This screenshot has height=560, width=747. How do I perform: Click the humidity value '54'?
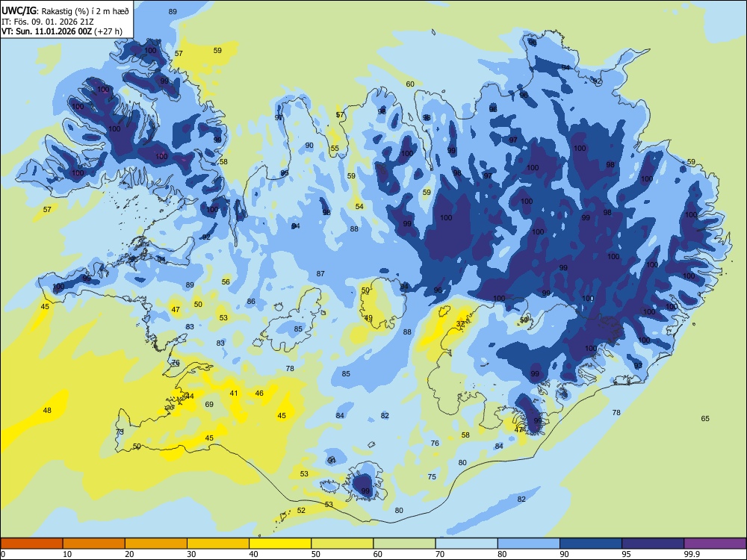[359, 206]
